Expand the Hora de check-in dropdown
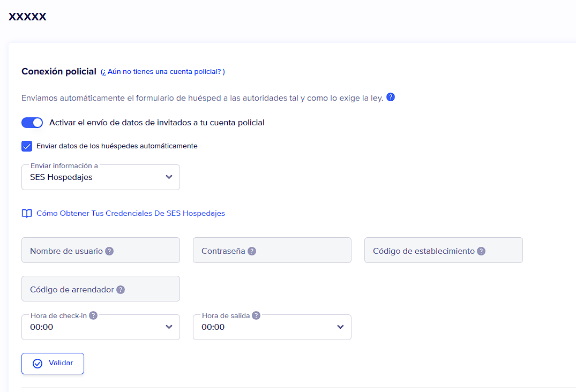 click(x=101, y=327)
